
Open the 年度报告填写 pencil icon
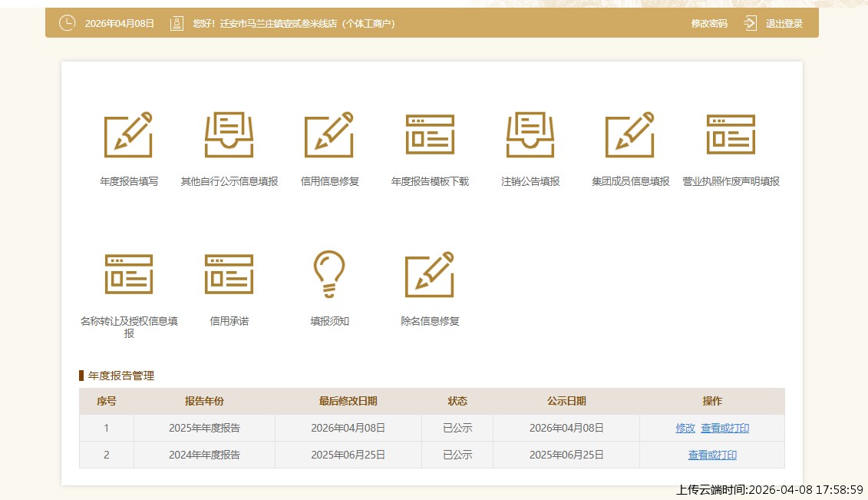pyautogui.click(x=128, y=135)
